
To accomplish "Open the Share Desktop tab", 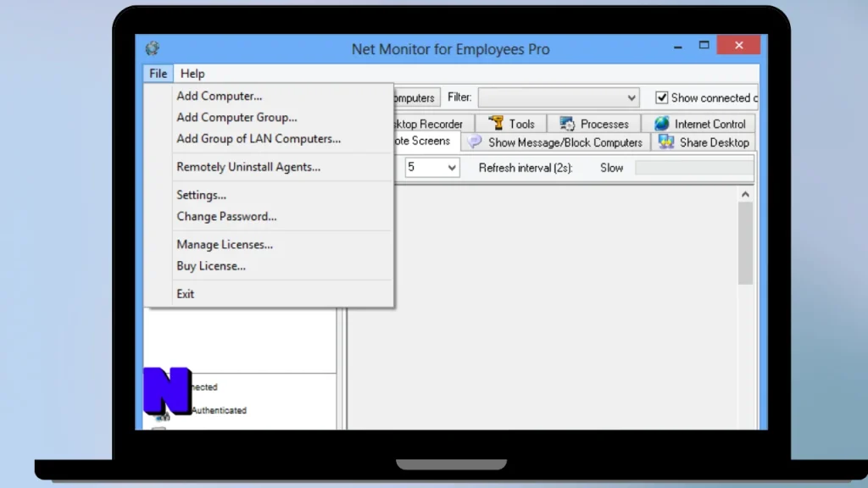I will (x=703, y=142).
